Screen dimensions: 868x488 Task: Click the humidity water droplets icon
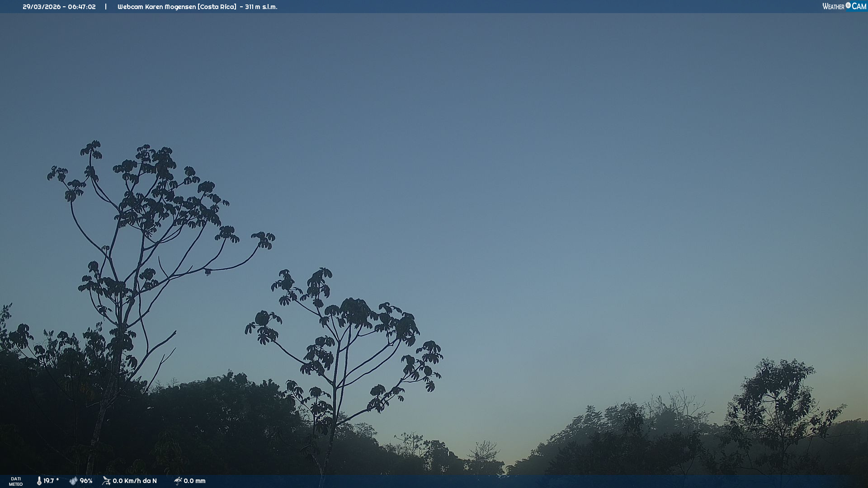point(73,481)
